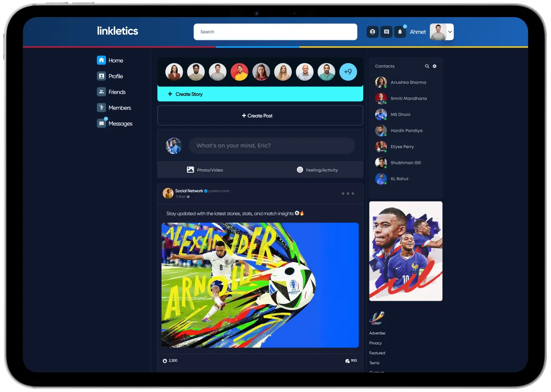
Task: View the story of man in red shirt
Action: point(239,72)
